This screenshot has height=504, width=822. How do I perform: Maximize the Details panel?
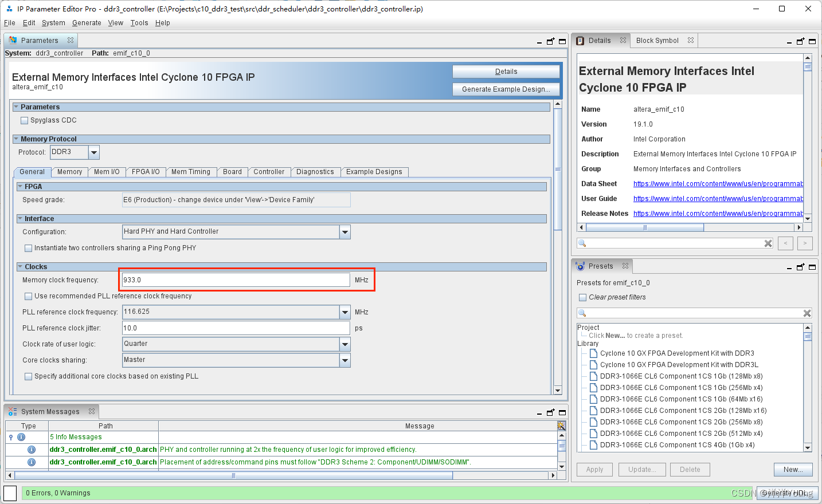812,41
